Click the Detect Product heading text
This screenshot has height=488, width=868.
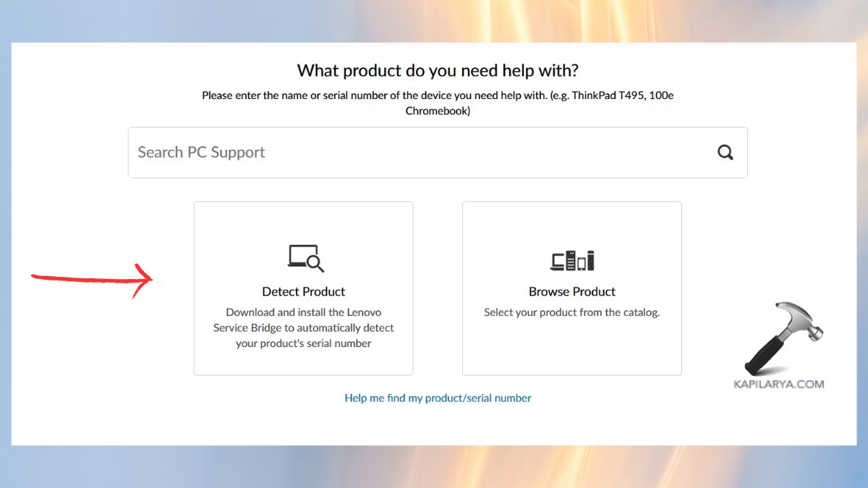(303, 291)
